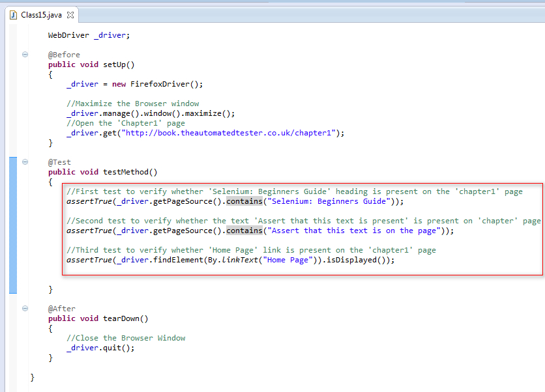Screen dimensions: 545x392
Task: Click the '@Test' annotation
Action: (x=59, y=162)
